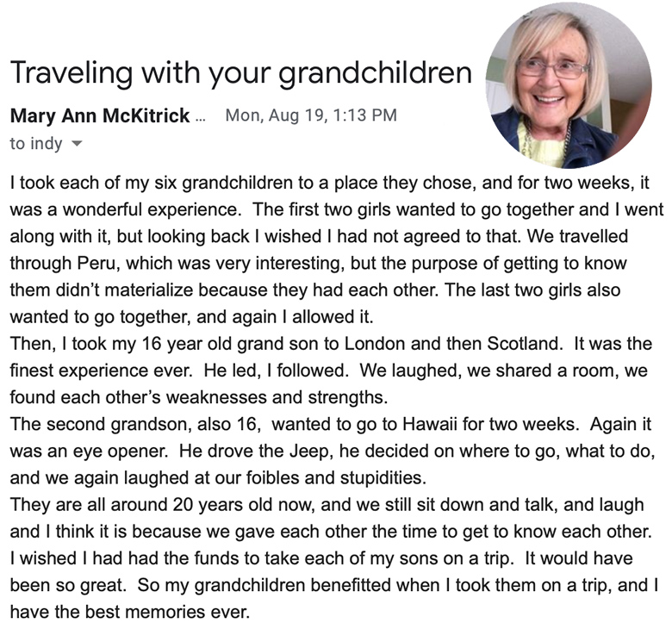Image resolution: width=672 pixels, height=629 pixels.
Task: Click the email subject "Traveling with your grandchildren"
Action: coord(241,73)
